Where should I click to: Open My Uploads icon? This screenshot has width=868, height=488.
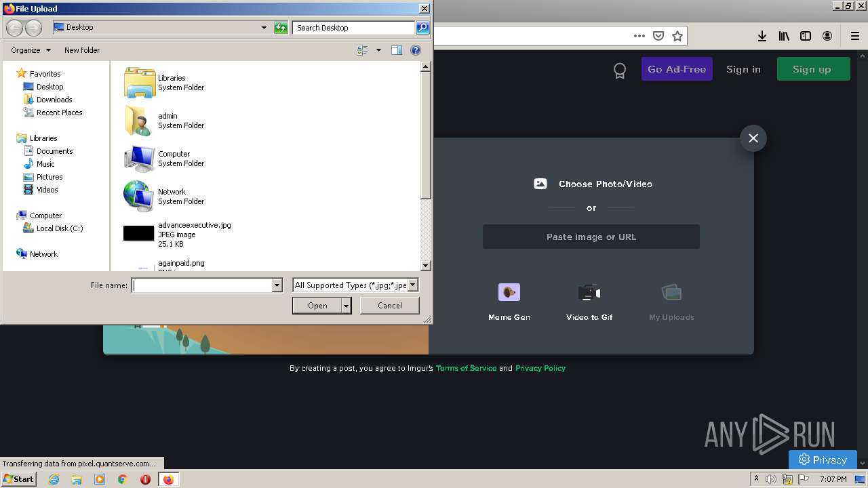pyautogui.click(x=671, y=292)
